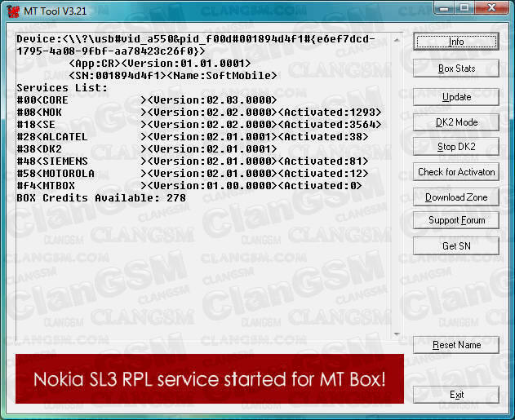515x420 pixels.
Task: Click the <Activated:1293> value
Action: click(x=330, y=113)
